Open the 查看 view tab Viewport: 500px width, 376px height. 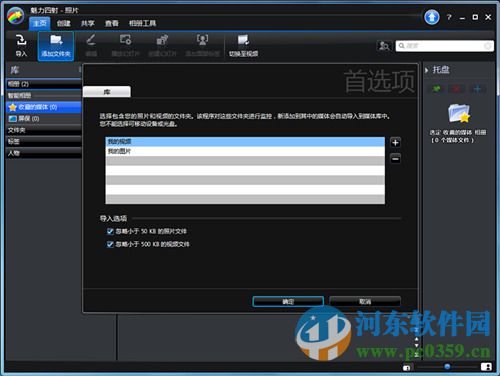pyautogui.click(x=112, y=23)
